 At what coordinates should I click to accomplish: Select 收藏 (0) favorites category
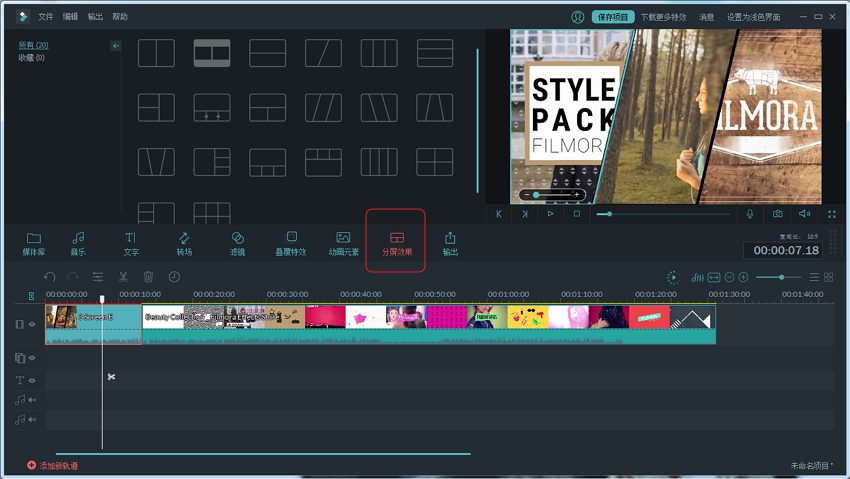point(31,57)
